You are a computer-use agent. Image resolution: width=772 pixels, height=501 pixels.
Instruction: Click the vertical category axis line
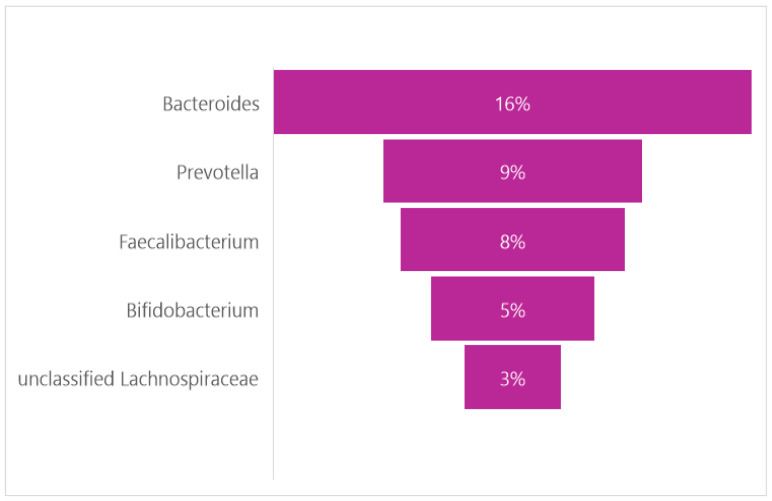tap(273, 273)
